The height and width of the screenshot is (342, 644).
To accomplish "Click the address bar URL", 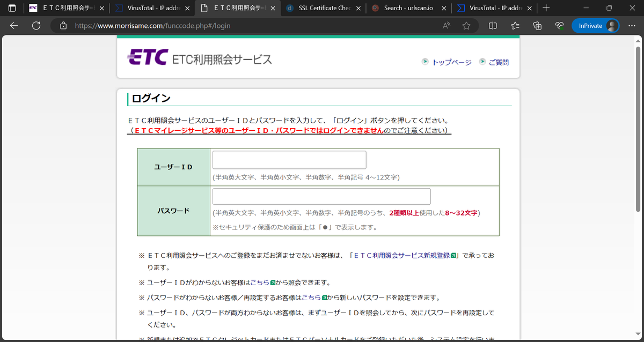I will point(153,26).
